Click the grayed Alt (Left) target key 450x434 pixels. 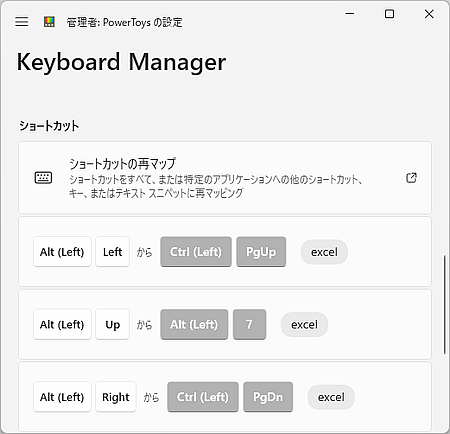coord(194,324)
